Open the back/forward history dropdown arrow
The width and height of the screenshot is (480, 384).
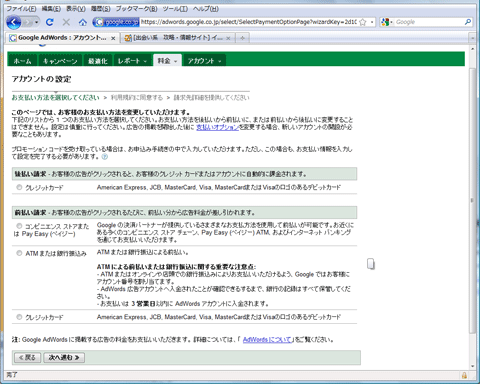click(36, 22)
